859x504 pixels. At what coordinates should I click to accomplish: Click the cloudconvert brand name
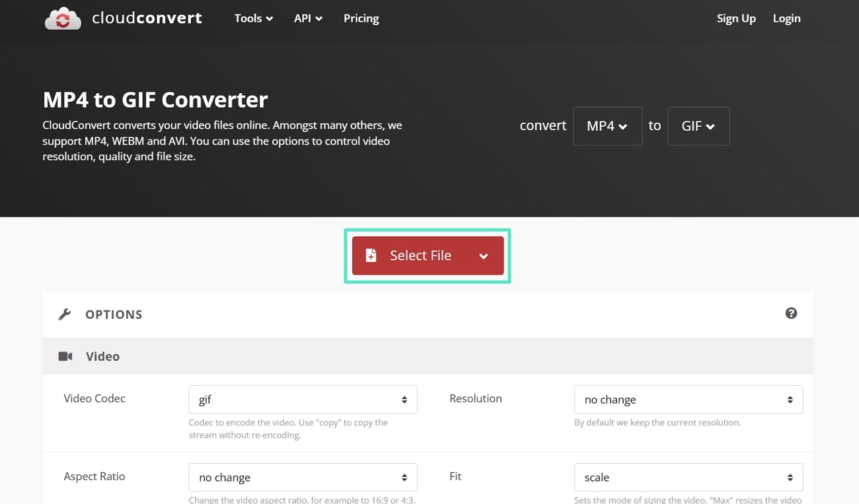pyautogui.click(x=147, y=18)
